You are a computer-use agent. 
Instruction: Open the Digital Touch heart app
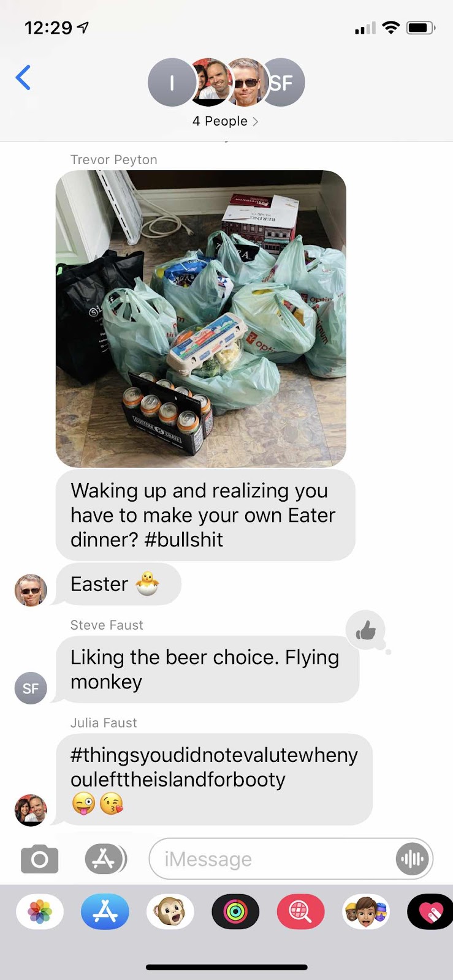click(x=430, y=912)
